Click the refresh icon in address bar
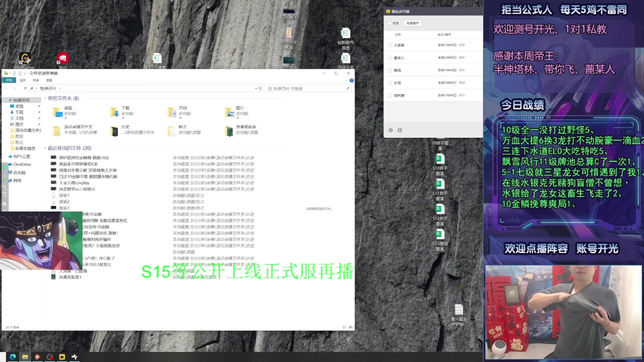Image resolution: width=644 pixels, height=362 pixels. coord(260,88)
